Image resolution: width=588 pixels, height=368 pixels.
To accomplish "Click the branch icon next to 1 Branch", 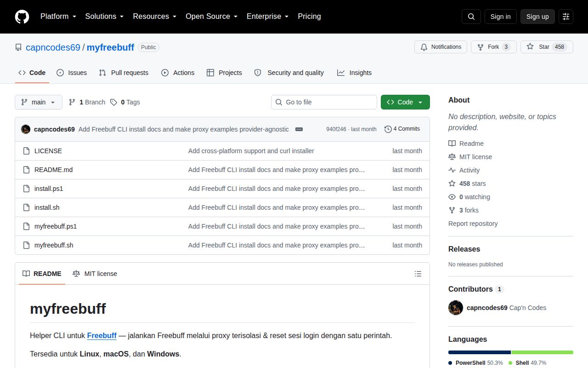I will (72, 102).
